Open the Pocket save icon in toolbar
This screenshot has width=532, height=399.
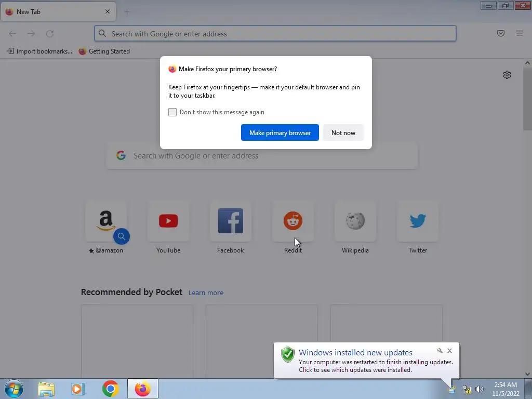pos(500,33)
